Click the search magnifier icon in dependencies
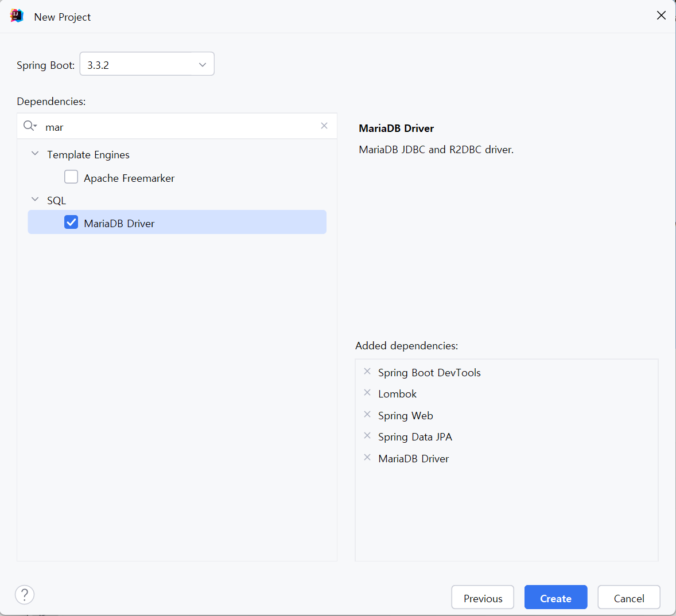The height and width of the screenshot is (616, 676). 29,126
